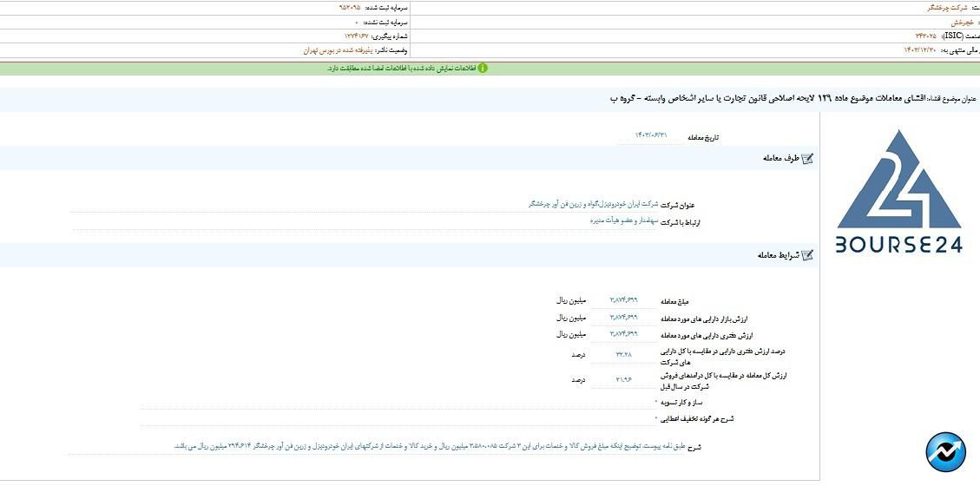The height and width of the screenshot is (486, 980).
Task: Click the مبلغ معامله amount value
Action: [624, 300]
